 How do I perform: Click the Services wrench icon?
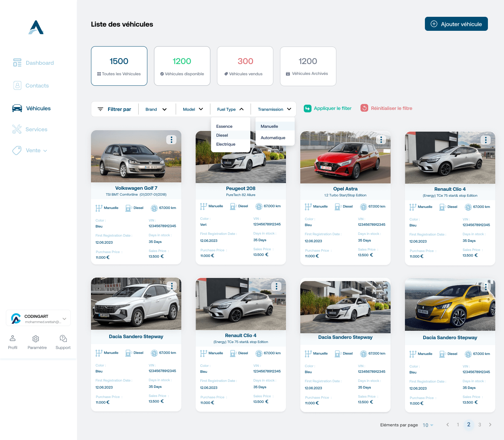(17, 129)
